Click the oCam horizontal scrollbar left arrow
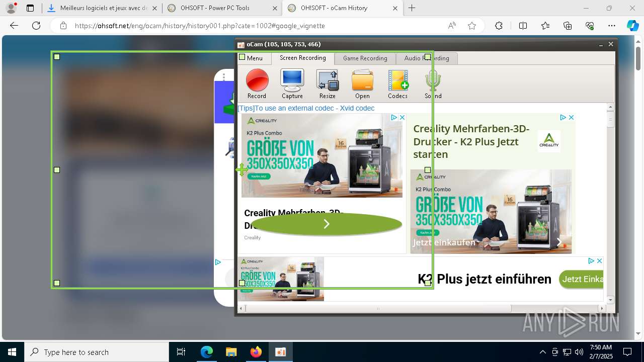The width and height of the screenshot is (644, 362). 241,308
